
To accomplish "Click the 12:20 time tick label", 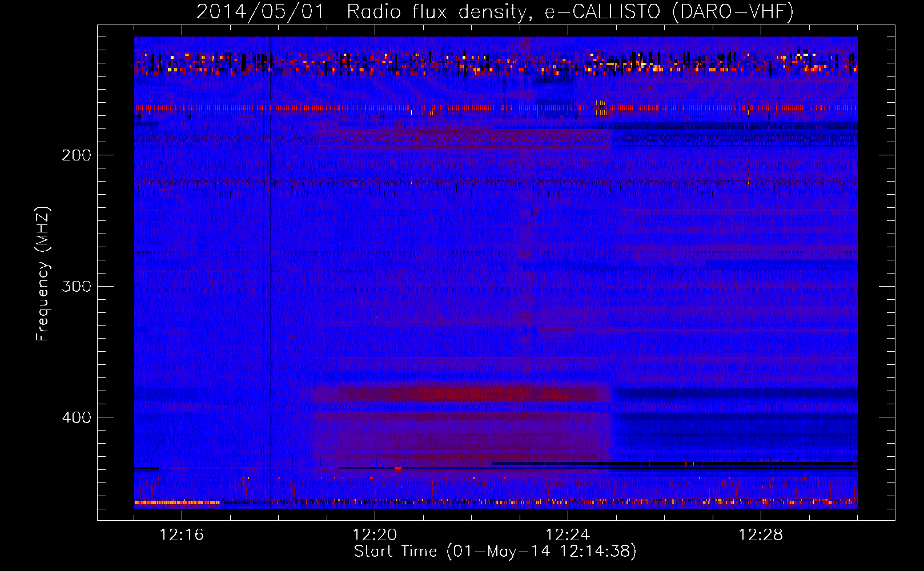I will click(375, 535).
